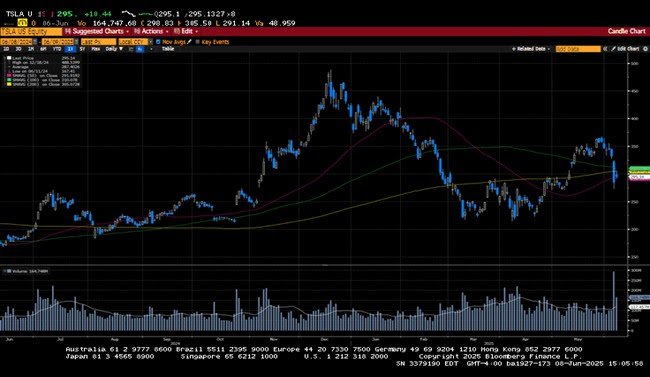
Task: Click the double-chevron collapse icon
Action: [605, 49]
